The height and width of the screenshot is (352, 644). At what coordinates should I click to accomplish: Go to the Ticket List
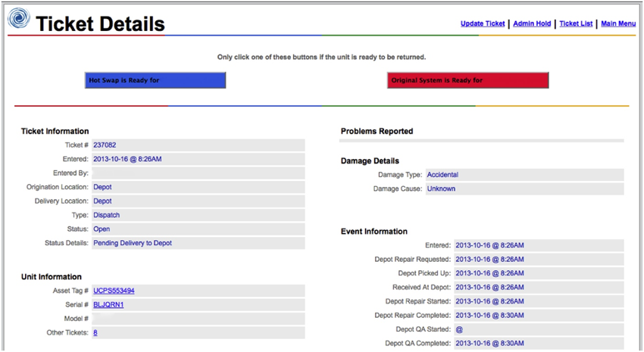tap(576, 23)
